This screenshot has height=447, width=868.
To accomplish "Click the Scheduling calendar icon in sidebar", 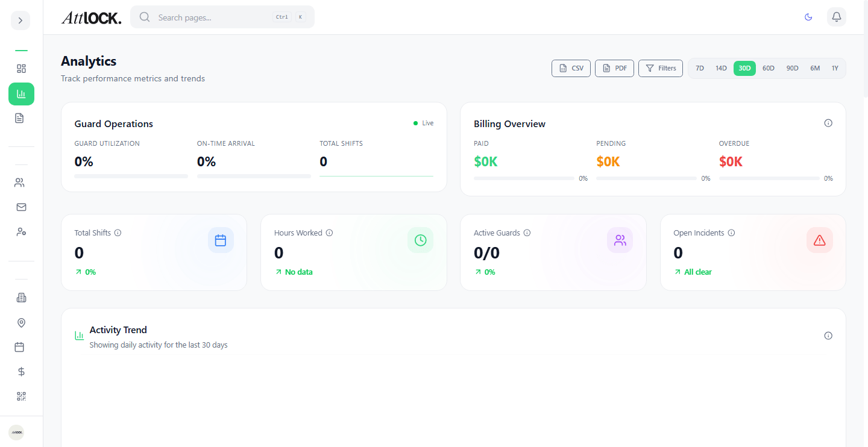I will point(21,347).
